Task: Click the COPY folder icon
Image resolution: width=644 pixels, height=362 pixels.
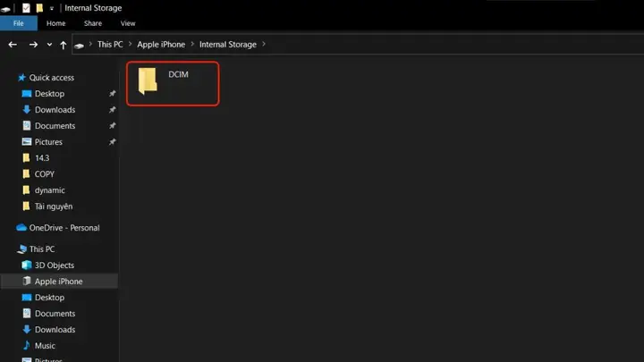Action: [26, 173]
